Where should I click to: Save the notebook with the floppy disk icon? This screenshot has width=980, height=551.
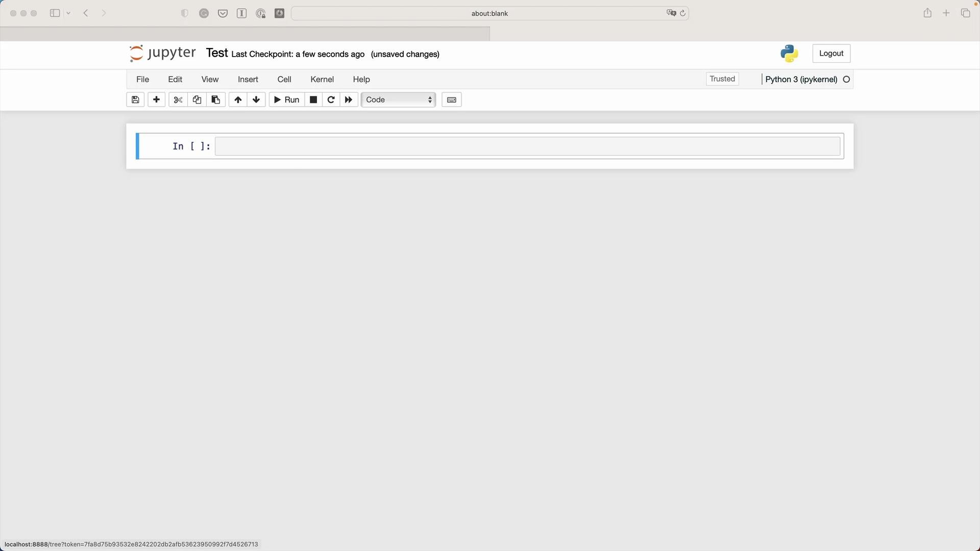(135, 99)
